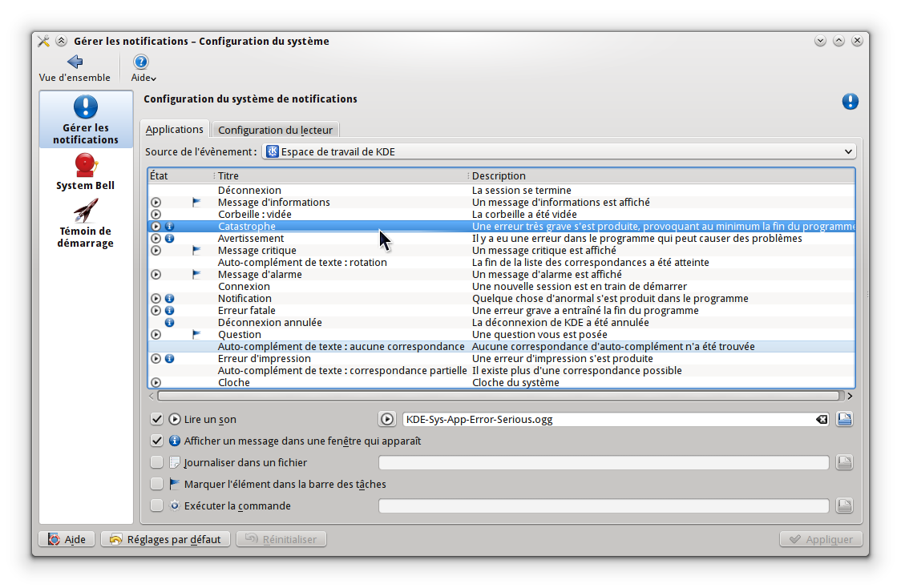The width and height of the screenshot is (901, 588).
Task: Select Corbeille : vidée event row
Action: 501,214
